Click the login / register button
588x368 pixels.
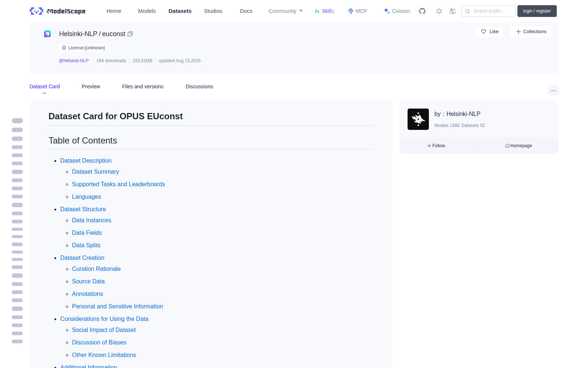537,11
